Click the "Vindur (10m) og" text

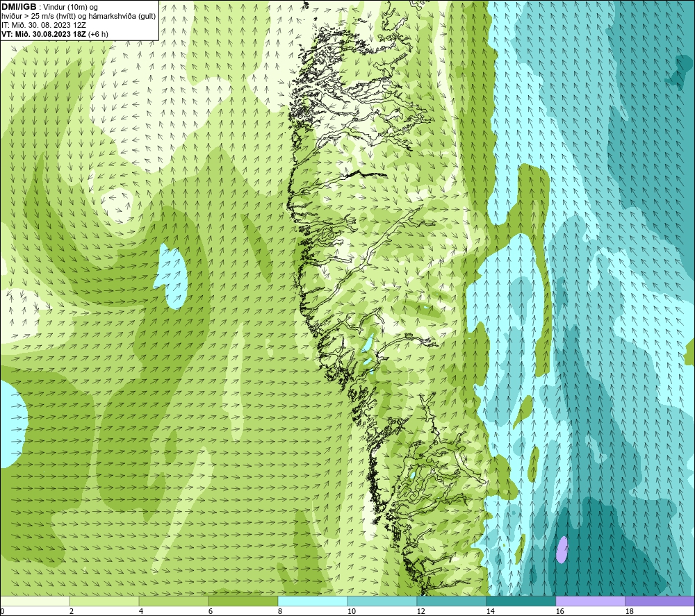[70, 8]
